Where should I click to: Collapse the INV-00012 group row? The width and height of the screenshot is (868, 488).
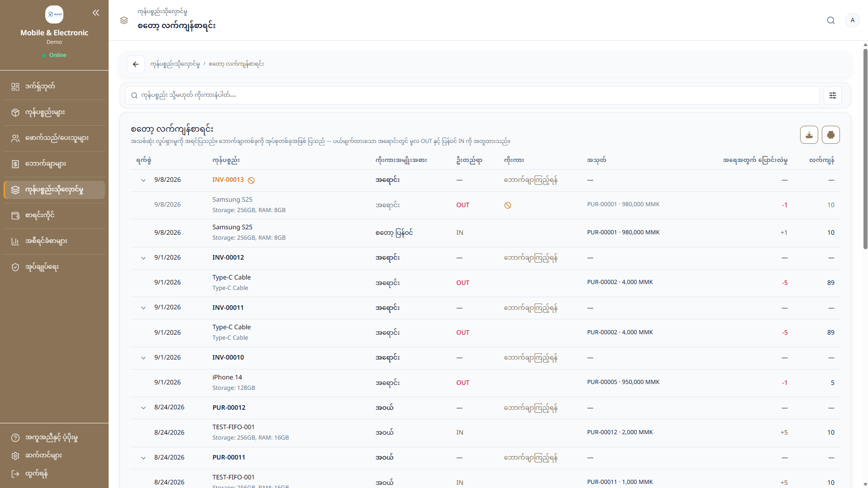(x=143, y=258)
